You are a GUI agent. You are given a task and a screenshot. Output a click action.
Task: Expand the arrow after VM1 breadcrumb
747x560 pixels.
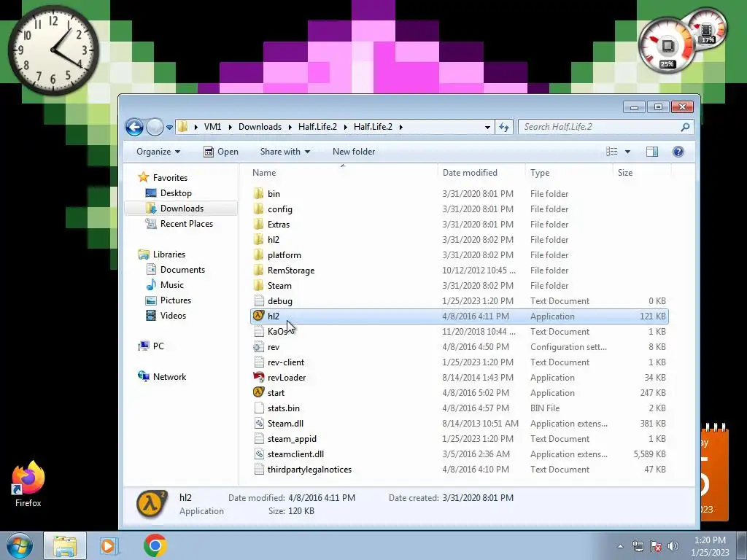230,127
